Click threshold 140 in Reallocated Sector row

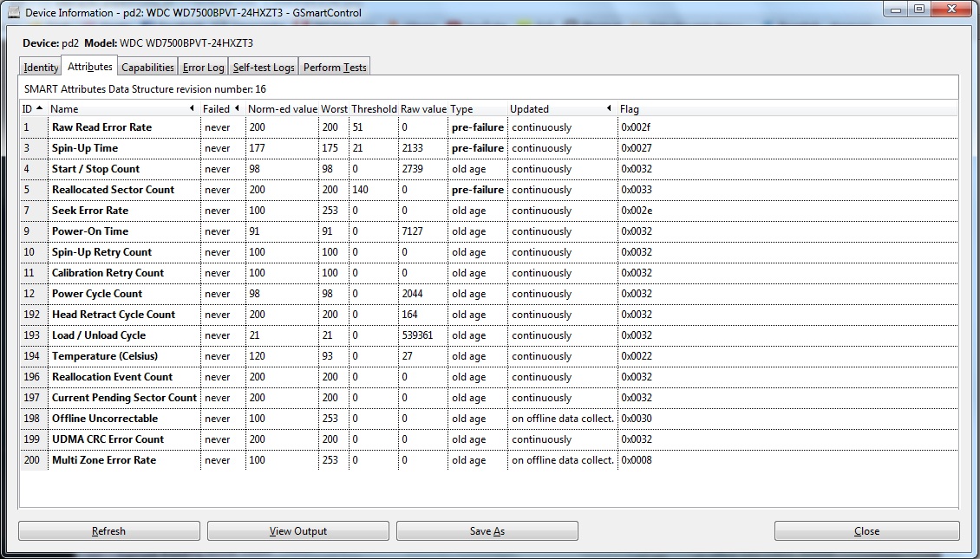359,190
